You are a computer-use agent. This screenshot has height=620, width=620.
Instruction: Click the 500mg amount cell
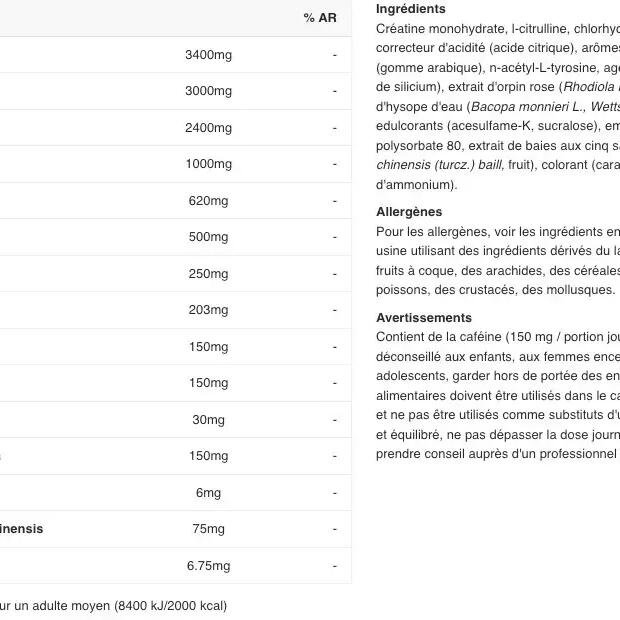pos(208,237)
